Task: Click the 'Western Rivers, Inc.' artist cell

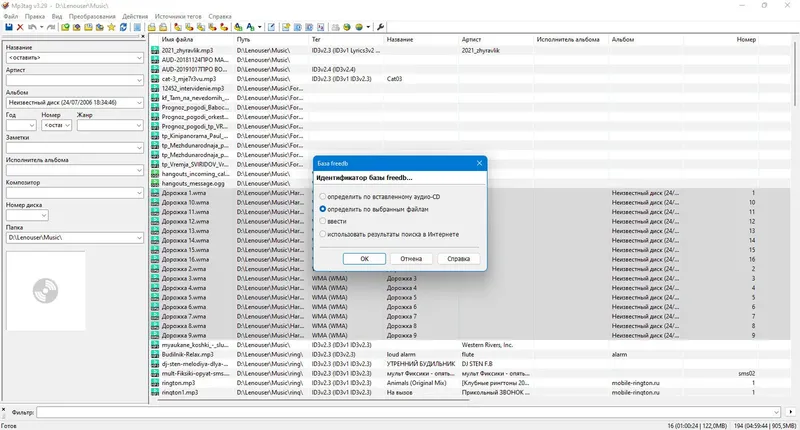Action: pyautogui.click(x=487, y=345)
